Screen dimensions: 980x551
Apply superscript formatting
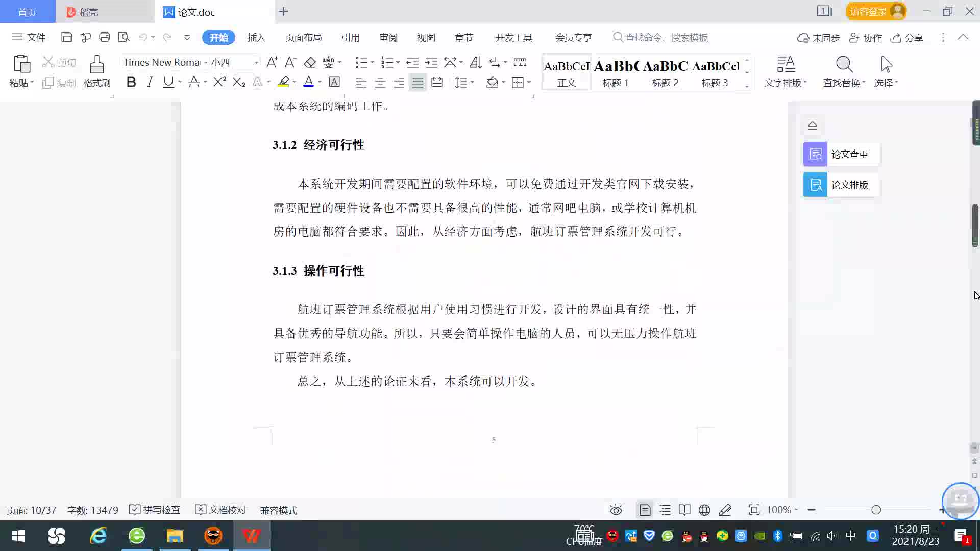coord(219,82)
